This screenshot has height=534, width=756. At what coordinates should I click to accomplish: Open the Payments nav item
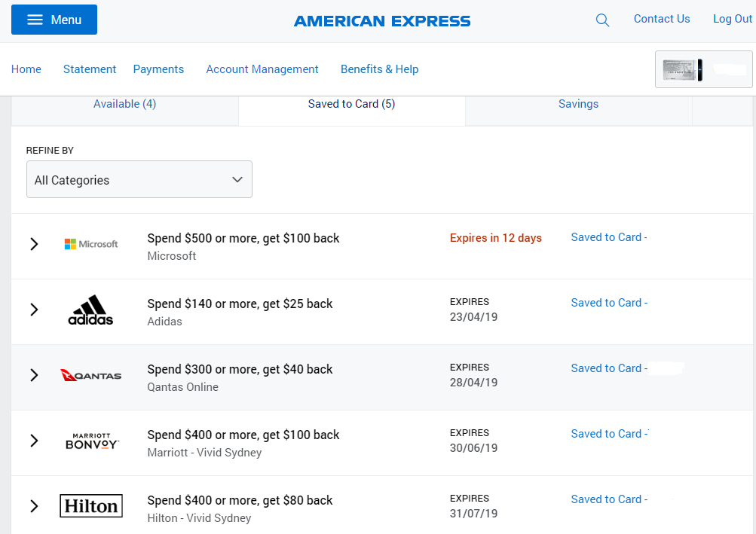click(x=158, y=69)
